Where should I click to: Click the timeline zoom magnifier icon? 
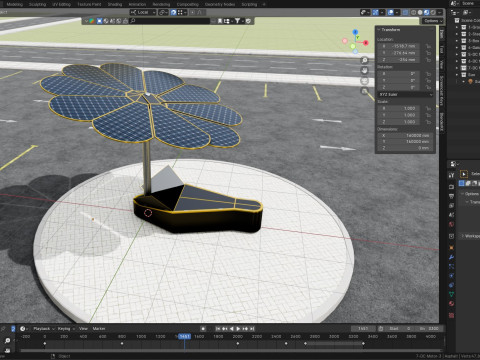point(7,340)
